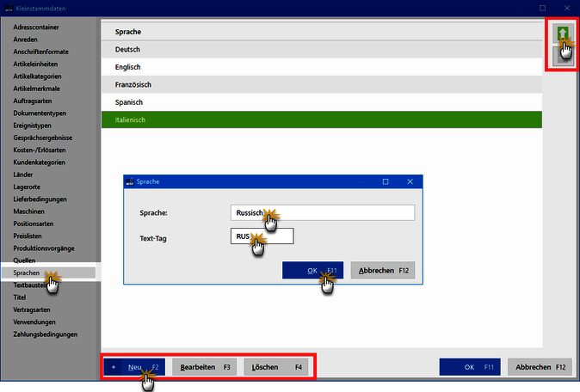Screen dimensions: 580x392
Task: Cancel the Sprache dialog with Abbrechen
Action: click(383, 271)
